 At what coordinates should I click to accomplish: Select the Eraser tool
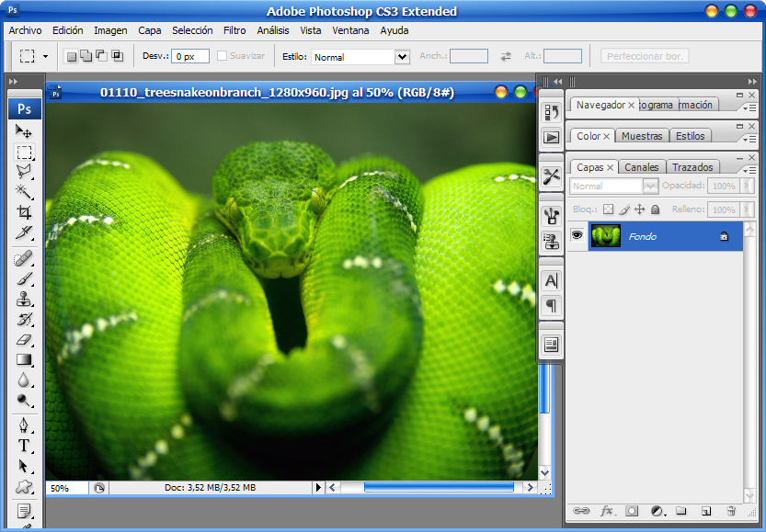click(x=24, y=339)
